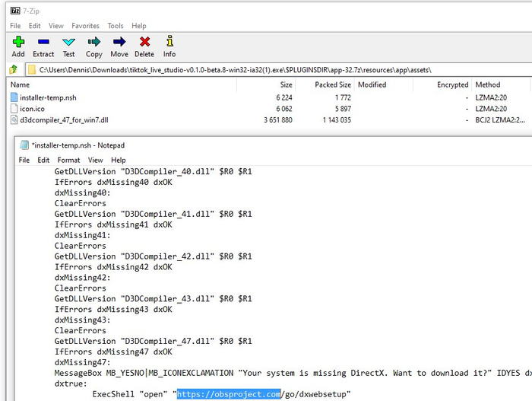Click the Copy toolbar icon
The image size is (532, 401).
click(94, 46)
